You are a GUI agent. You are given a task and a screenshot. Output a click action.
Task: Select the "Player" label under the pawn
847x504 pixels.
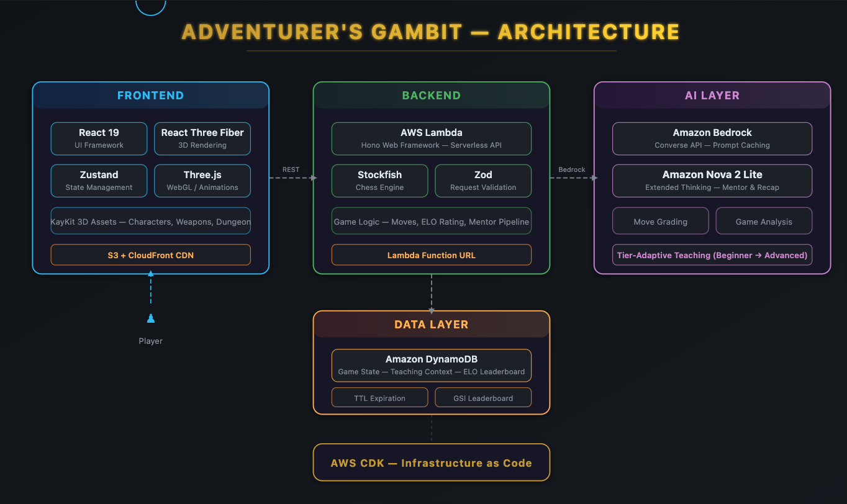(150, 341)
